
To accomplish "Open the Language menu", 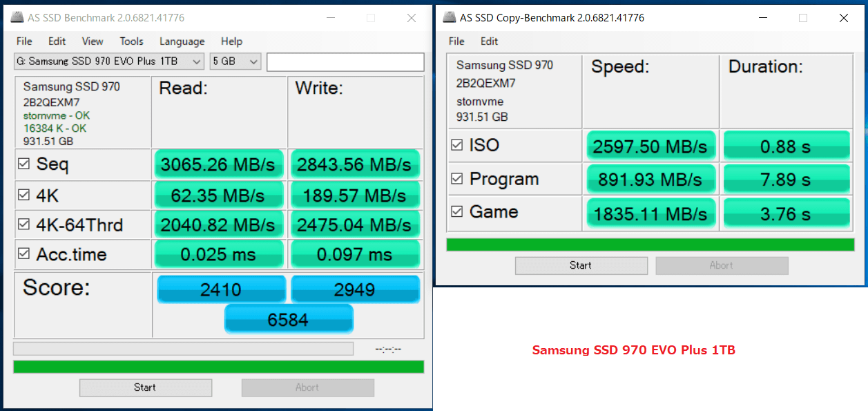I will [182, 41].
